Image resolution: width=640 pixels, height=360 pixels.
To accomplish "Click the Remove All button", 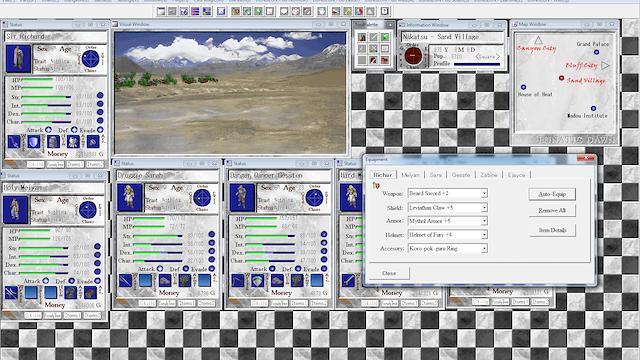I will point(552,211).
